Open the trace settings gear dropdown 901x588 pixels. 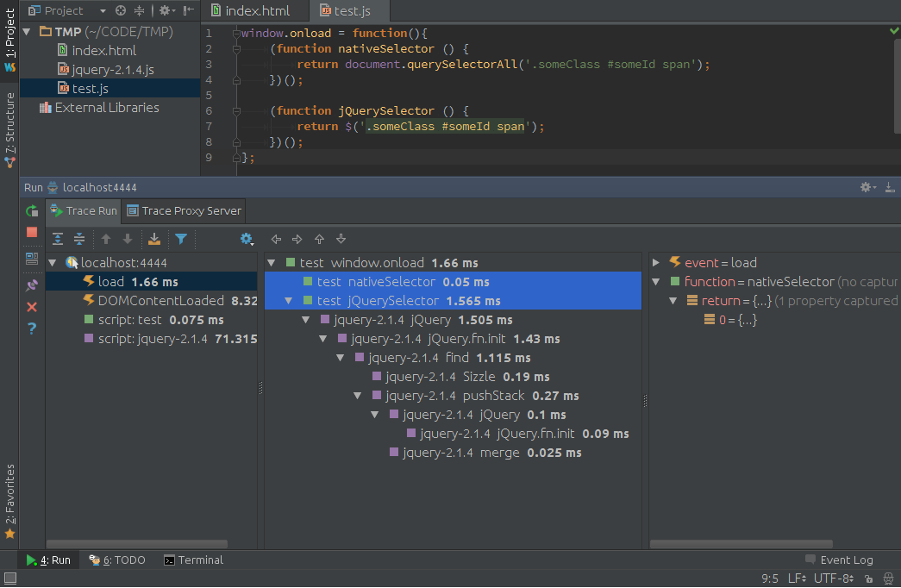coord(247,239)
